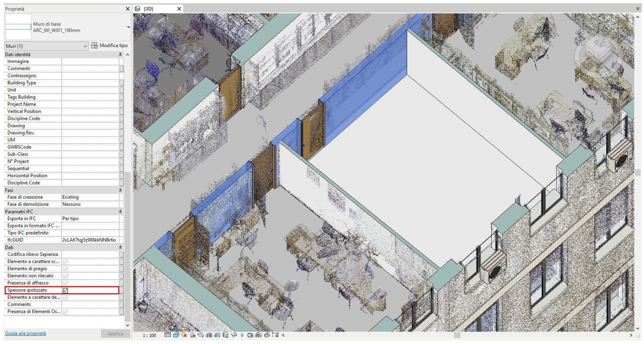The height and width of the screenshot is (344, 644).
Task: Toggle the Elemento di pregio checkbox
Action: (x=65, y=269)
